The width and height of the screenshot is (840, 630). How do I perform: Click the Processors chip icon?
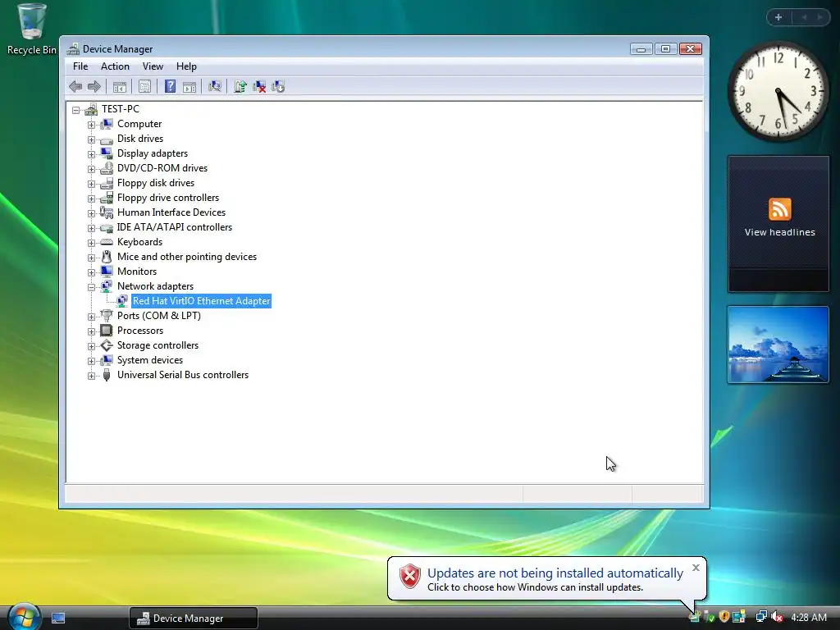107,331
